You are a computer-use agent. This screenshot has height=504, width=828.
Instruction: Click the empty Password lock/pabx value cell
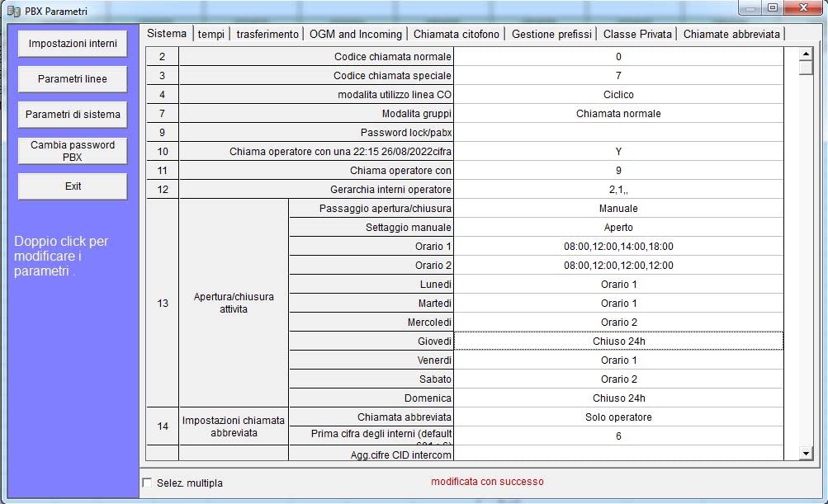click(x=618, y=133)
